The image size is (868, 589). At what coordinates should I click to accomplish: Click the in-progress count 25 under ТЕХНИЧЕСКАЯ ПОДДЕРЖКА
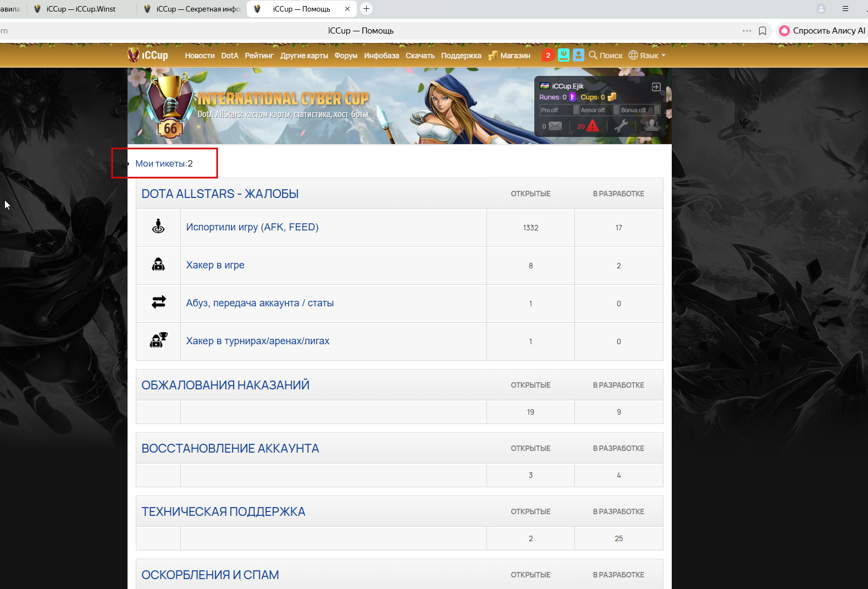(618, 538)
